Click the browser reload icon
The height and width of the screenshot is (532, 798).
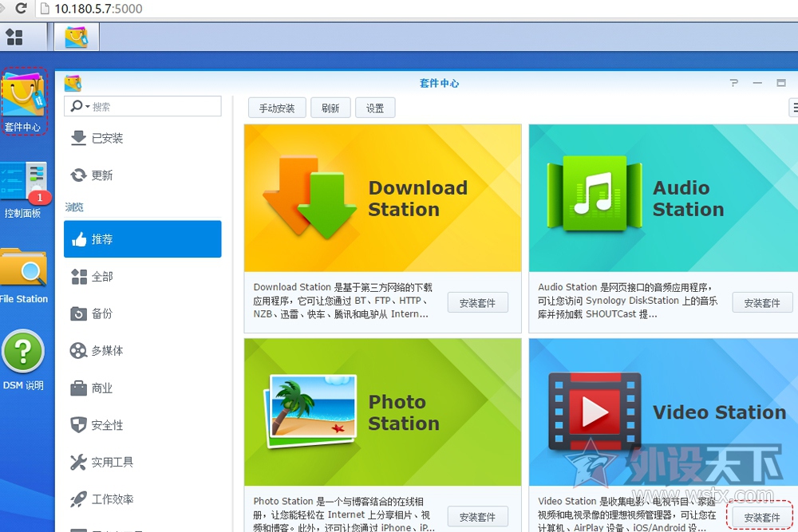pyautogui.click(x=21, y=8)
